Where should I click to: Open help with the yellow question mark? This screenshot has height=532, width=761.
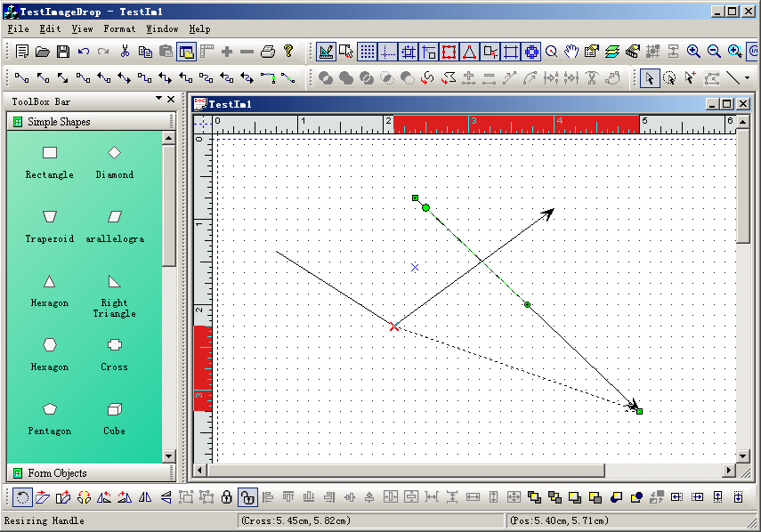point(288,51)
